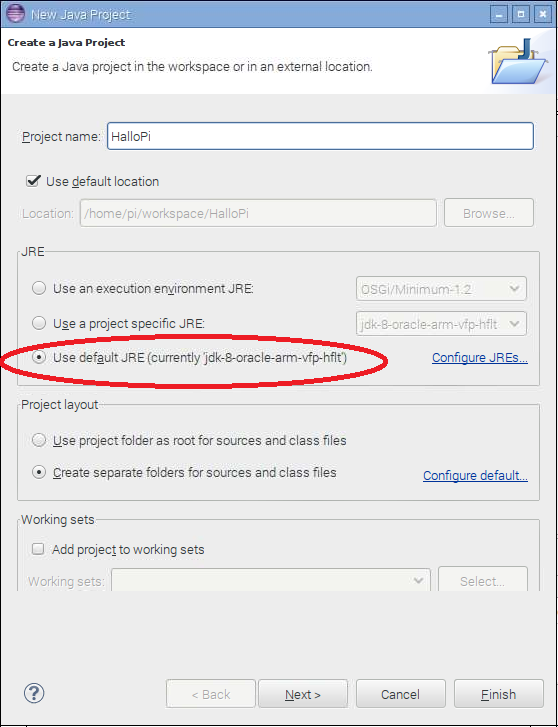Select Use a project specific JRE
558x727 pixels.
(39, 323)
